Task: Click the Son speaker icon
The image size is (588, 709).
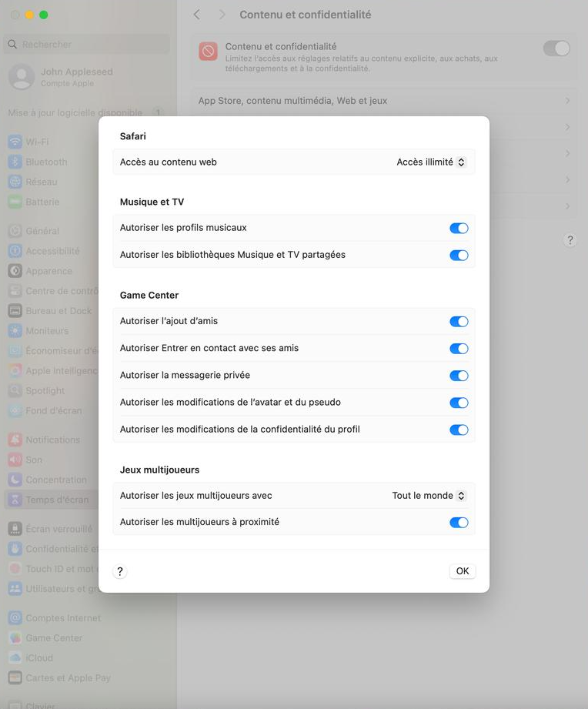Action: point(15,460)
